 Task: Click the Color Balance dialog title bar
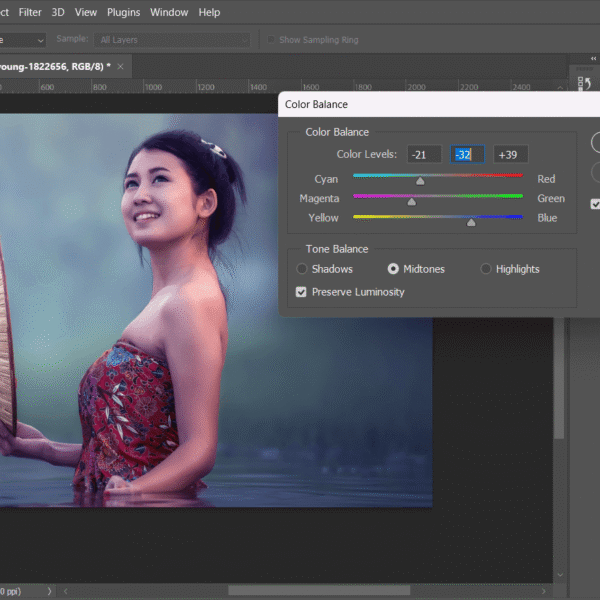[439, 104]
